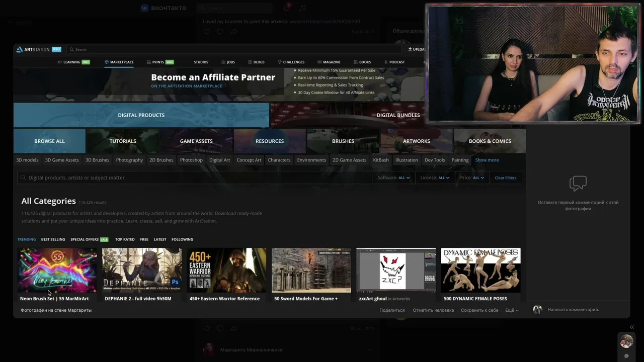Open the VK music note icon
This screenshot has height=362, width=644.
[x=302, y=8]
